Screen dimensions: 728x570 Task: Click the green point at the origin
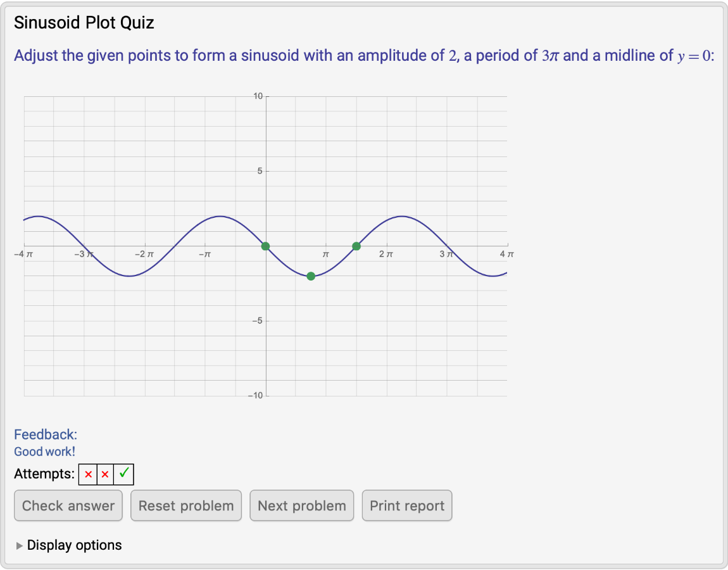pos(265,246)
